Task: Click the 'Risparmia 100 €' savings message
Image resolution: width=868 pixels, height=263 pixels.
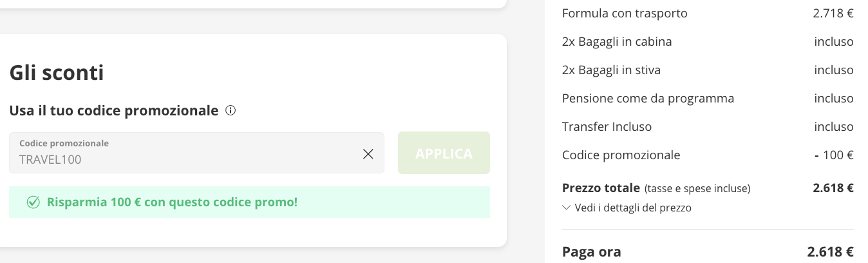Action: click(172, 202)
